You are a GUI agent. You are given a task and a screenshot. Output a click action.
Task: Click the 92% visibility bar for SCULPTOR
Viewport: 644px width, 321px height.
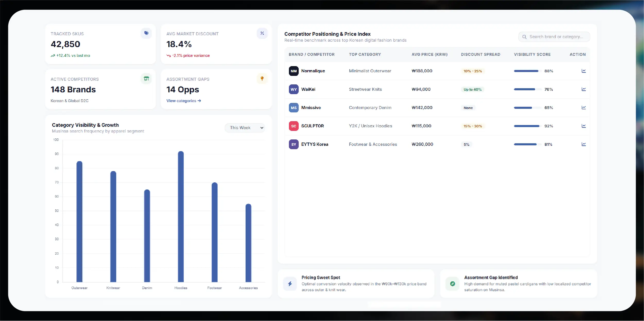[528, 126]
